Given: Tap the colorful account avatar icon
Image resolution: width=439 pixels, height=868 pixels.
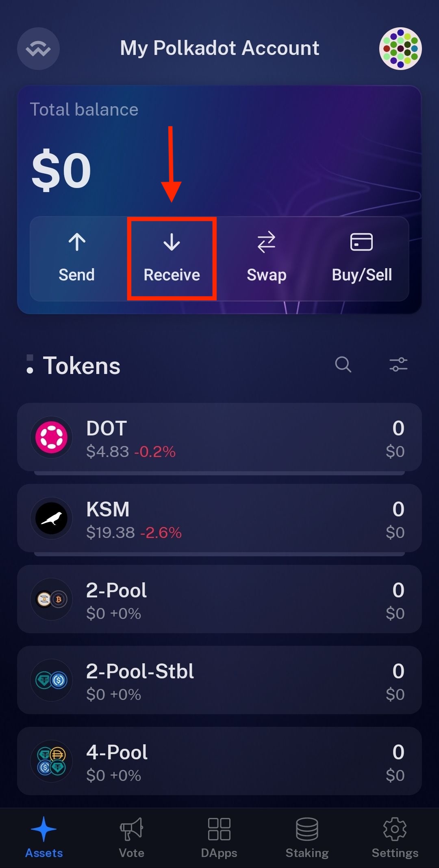Looking at the screenshot, I should pyautogui.click(x=400, y=48).
